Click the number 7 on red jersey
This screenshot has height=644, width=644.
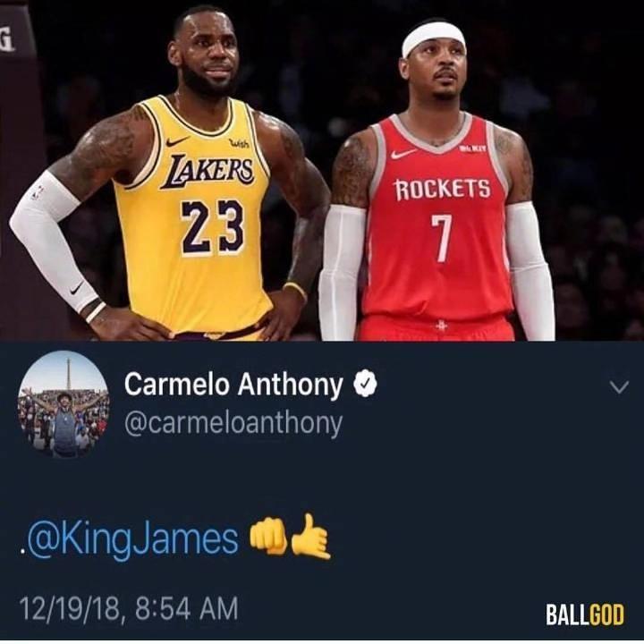[x=442, y=238]
